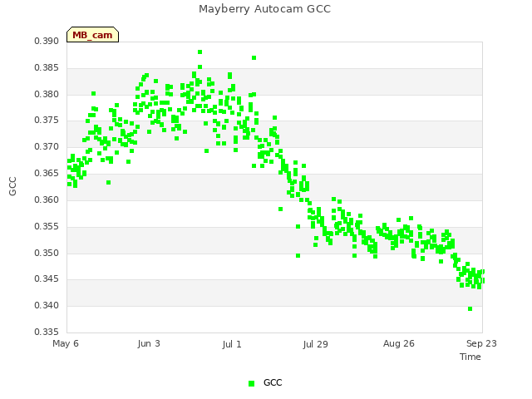
Task: Click the Sep 23 x-axis label
Action: [x=481, y=343]
